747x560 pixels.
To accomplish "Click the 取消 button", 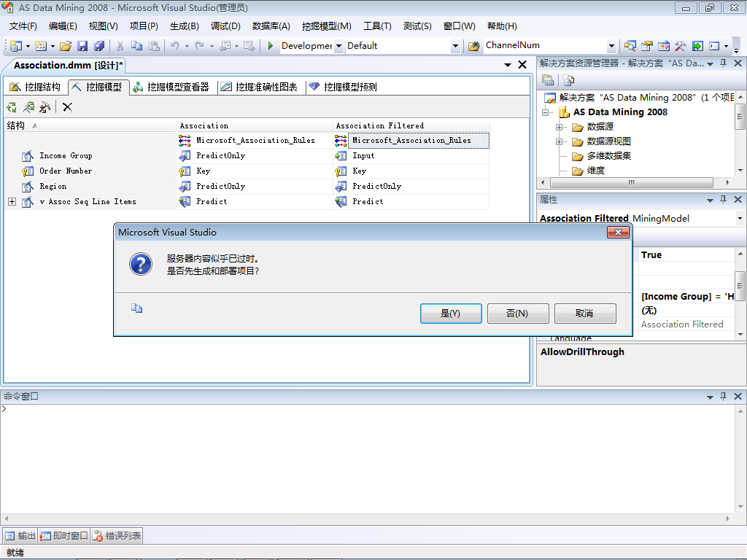I will [x=585, y=314].
